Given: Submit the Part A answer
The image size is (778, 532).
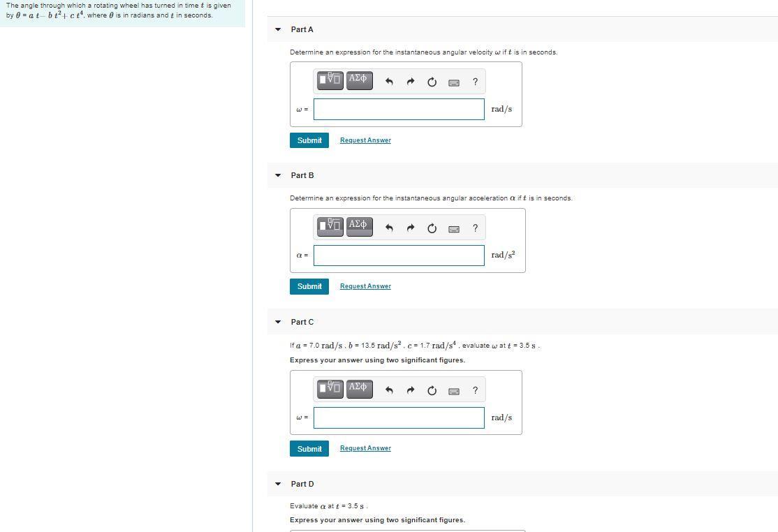Looking at the screenshot, I should point(309,140).
